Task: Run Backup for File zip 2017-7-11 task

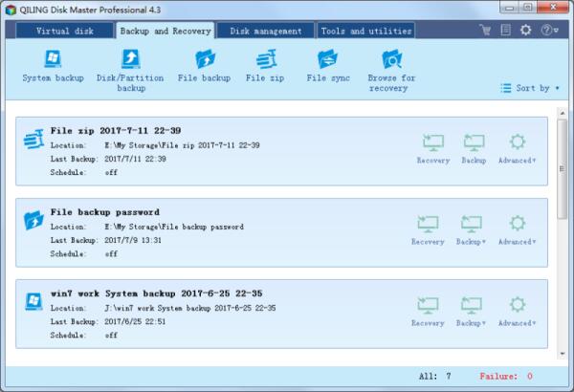Action: pos(473,147)
